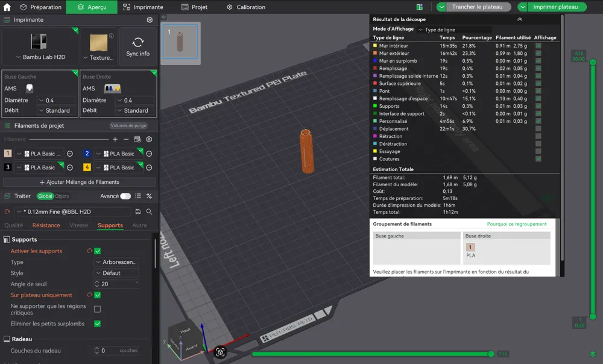Open the Mode d'Affichage dropdown

pyautogui.click(x=454, y=30)
